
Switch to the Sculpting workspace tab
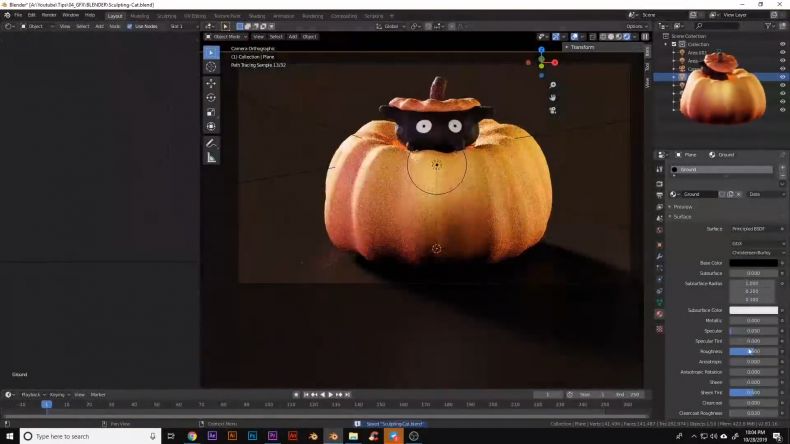coord(166,16)
